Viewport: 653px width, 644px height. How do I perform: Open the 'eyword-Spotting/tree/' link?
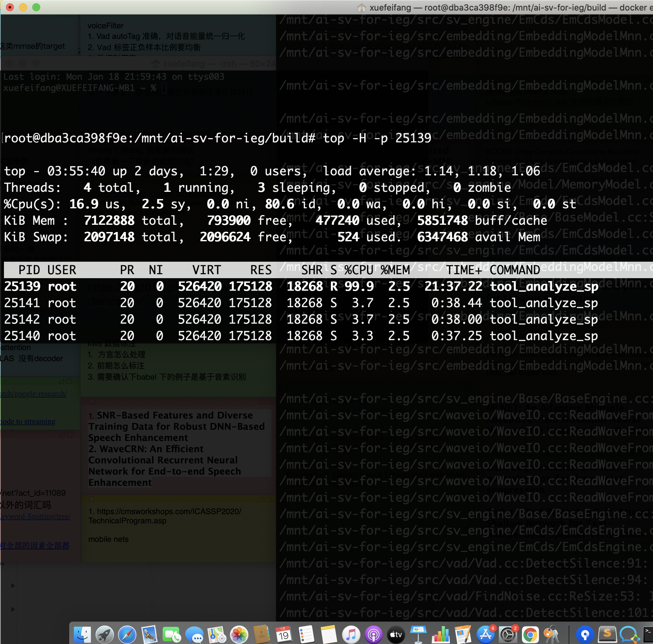point(35,516)
